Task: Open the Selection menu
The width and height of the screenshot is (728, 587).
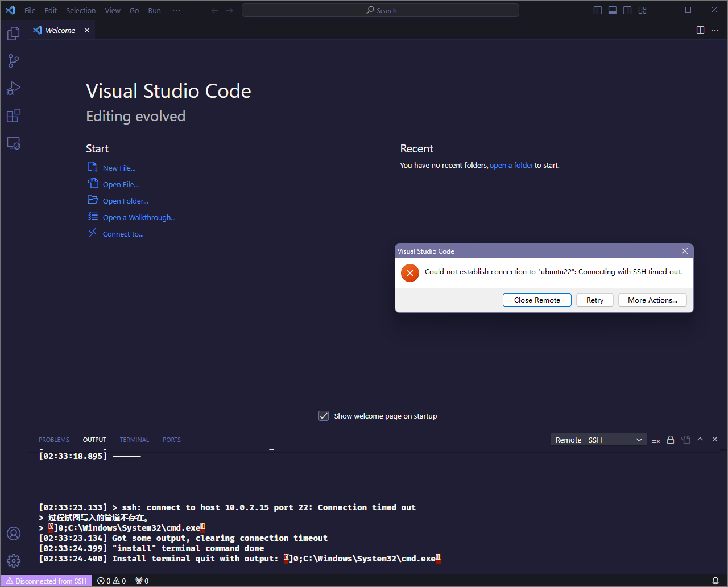Action: point(81,10)
